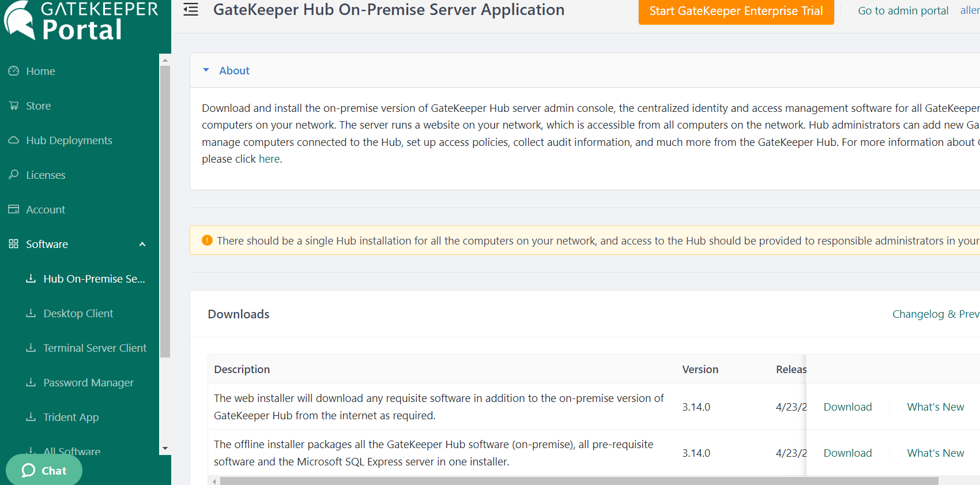The height and width of the screenshot is (485, 980).
Task: Click the Account card icon
Action: pos(14,209)
